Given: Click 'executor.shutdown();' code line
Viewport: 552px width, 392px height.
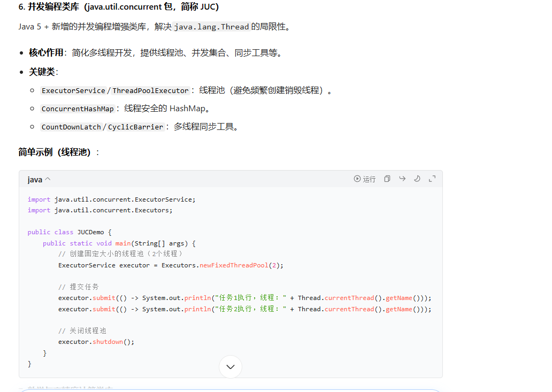Looking at the screenshot, I should [96, 342].
